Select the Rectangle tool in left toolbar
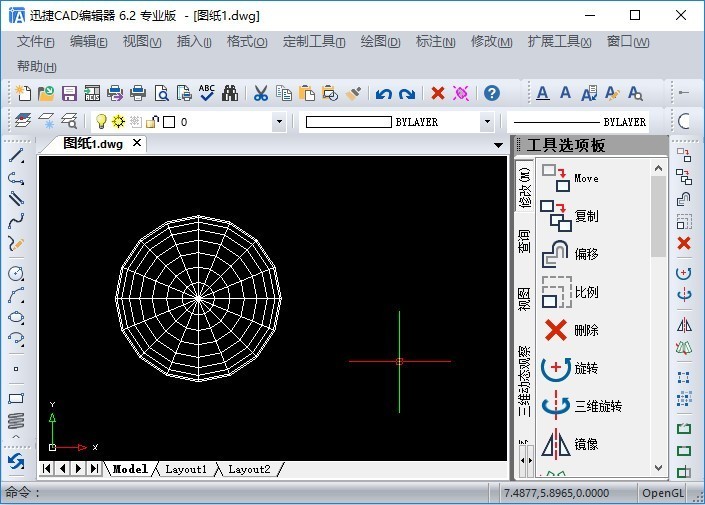This screenshot has width=705, height=505. [x=16, y=398]
